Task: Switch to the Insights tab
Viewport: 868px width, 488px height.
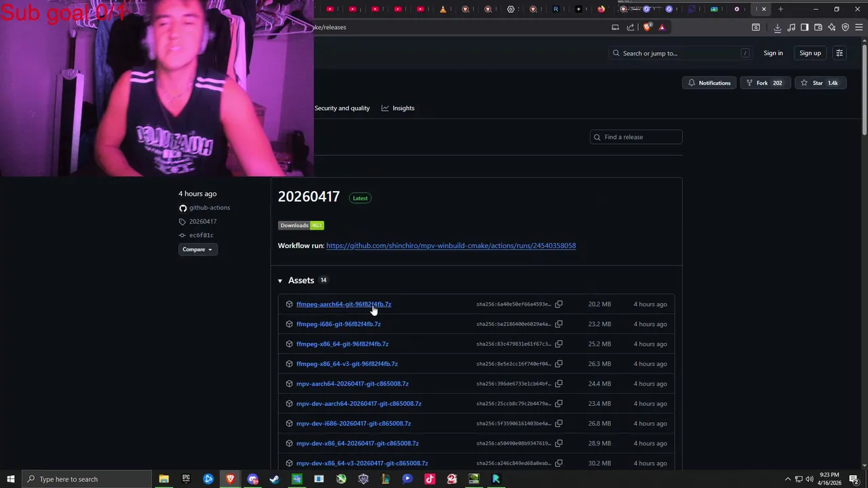Action: coord(398,108)
